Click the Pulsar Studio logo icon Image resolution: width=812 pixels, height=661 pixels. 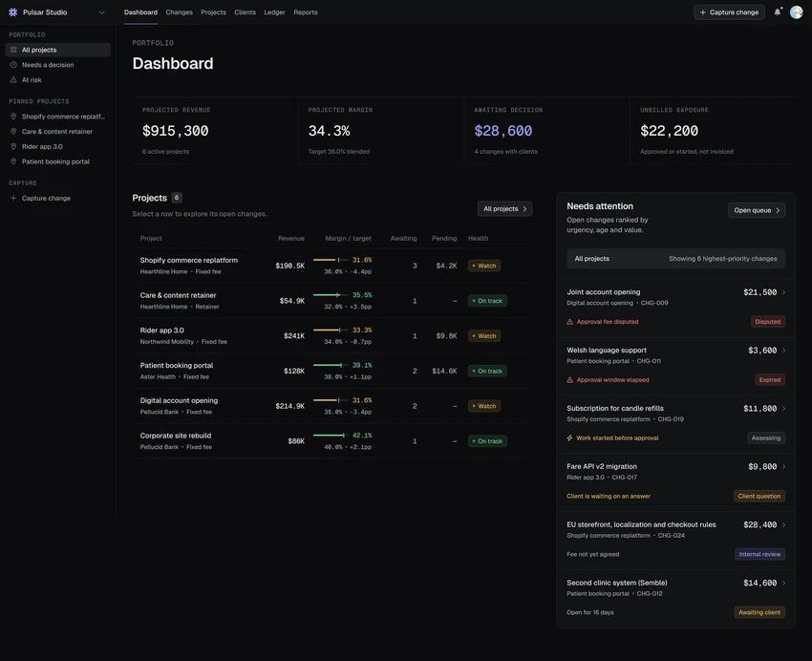coord(13,11)
